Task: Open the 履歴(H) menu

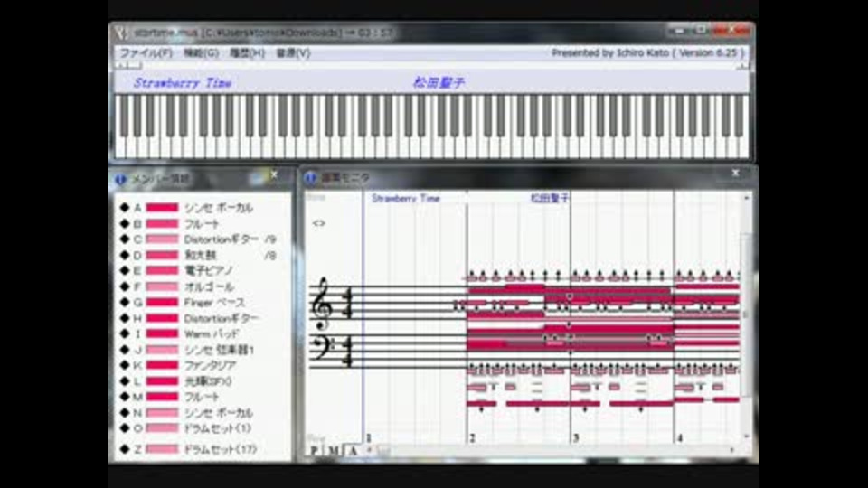Action: coord(247,53)
